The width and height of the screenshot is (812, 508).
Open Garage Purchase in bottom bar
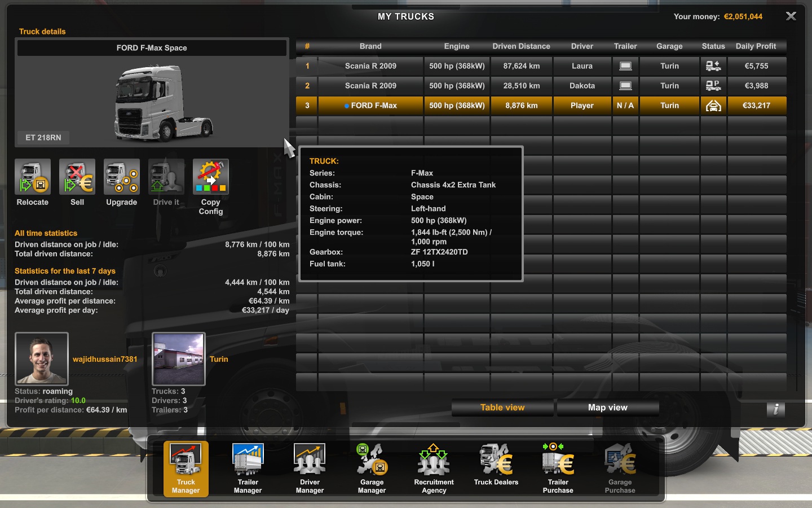620,468
